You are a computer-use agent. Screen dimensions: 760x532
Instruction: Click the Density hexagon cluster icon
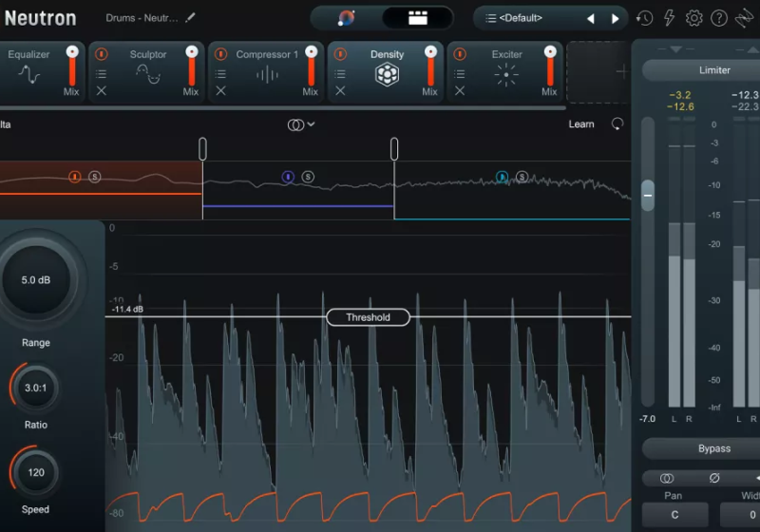387,75
